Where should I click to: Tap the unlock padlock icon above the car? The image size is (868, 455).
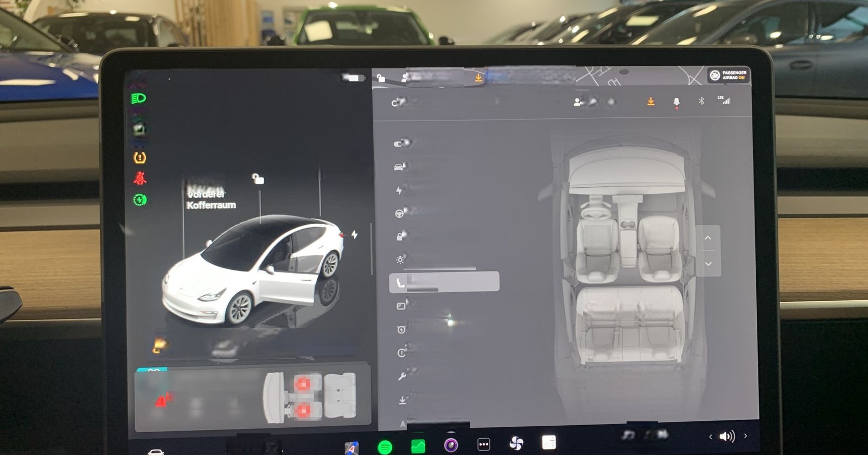(x=258, y=178)
